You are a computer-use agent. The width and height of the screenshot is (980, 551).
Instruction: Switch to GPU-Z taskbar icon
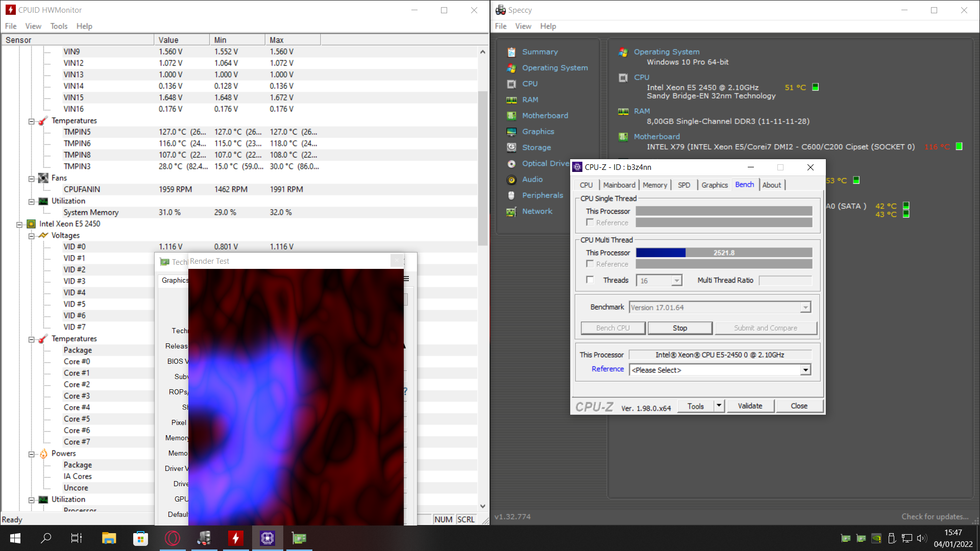point(299,538)
